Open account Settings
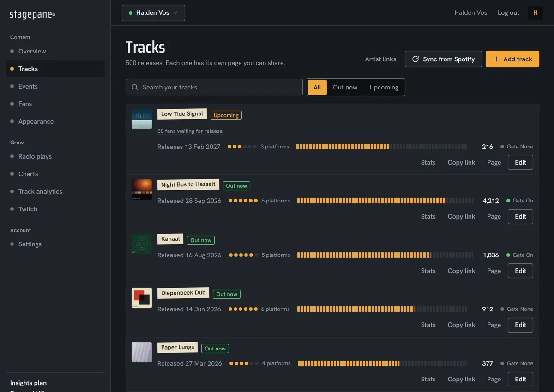 tap(55, 244)
